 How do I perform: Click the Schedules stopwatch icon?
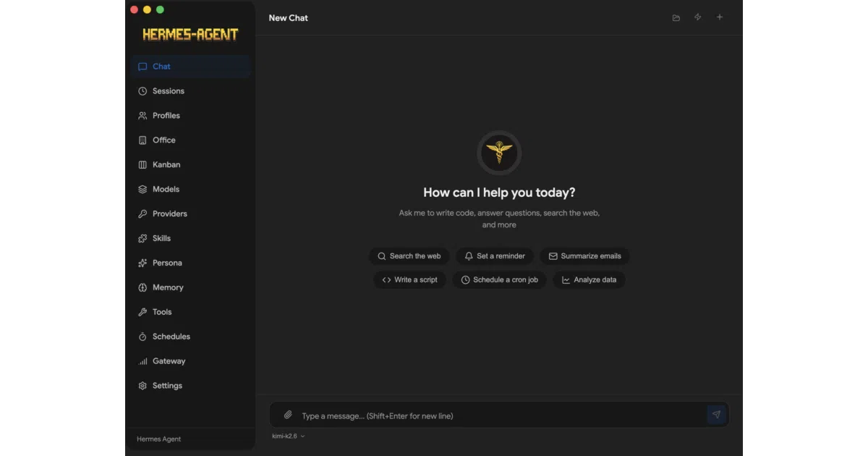(142, 337)
